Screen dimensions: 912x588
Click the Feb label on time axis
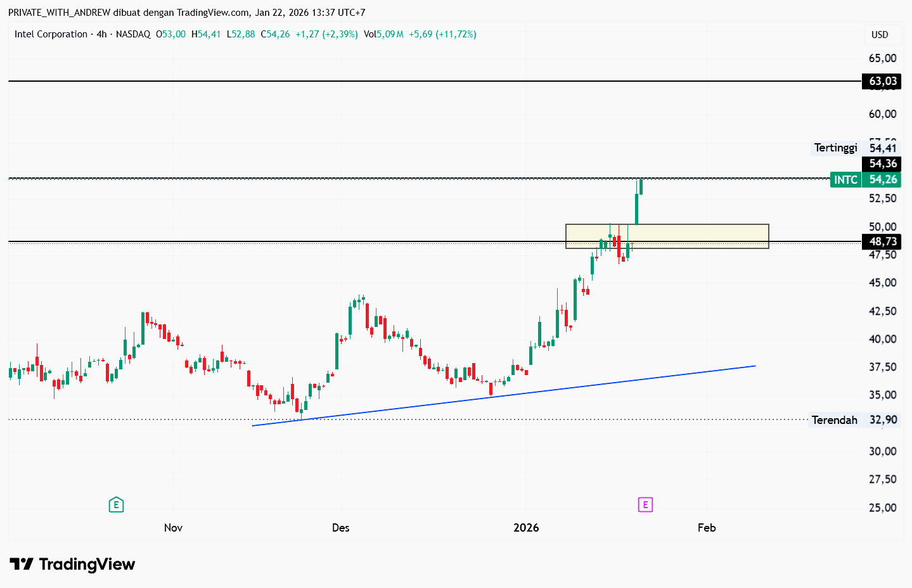(x=707, y=528)
